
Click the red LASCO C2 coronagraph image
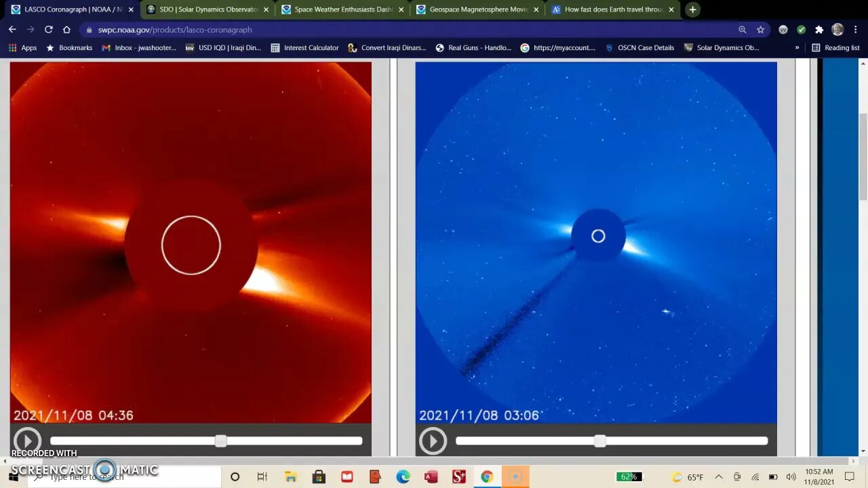[x=191, y=243]
